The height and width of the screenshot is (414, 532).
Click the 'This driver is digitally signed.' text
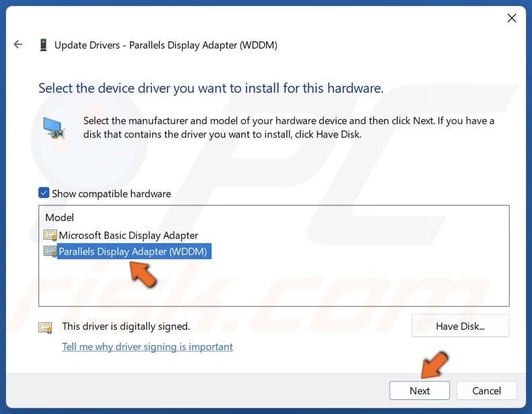coord(126,326)
